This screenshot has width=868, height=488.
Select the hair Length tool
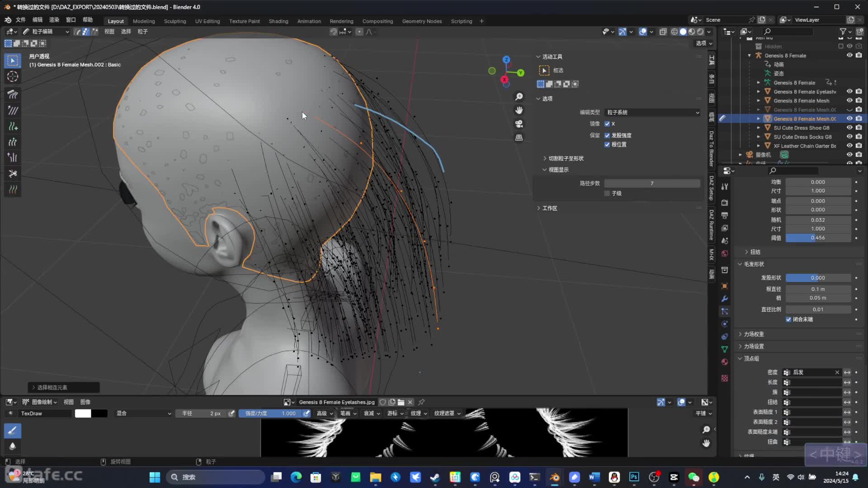pos(13,142)
